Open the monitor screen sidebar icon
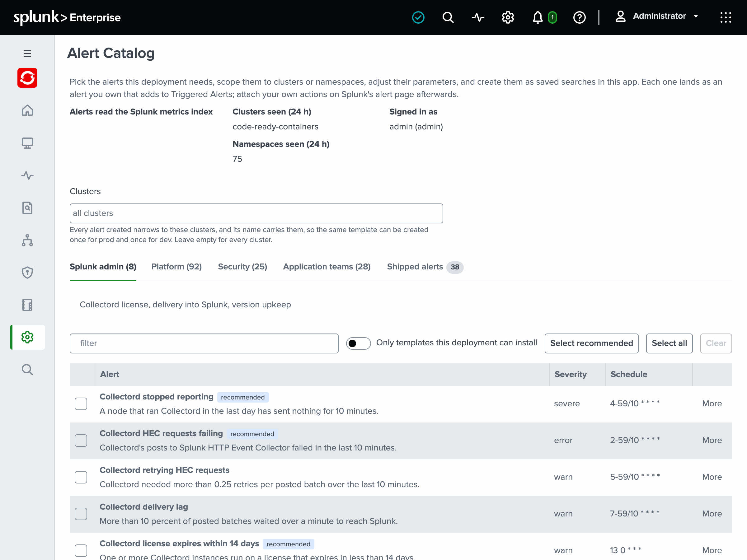Viewport: 747px width, 560px height. [27, 143]
